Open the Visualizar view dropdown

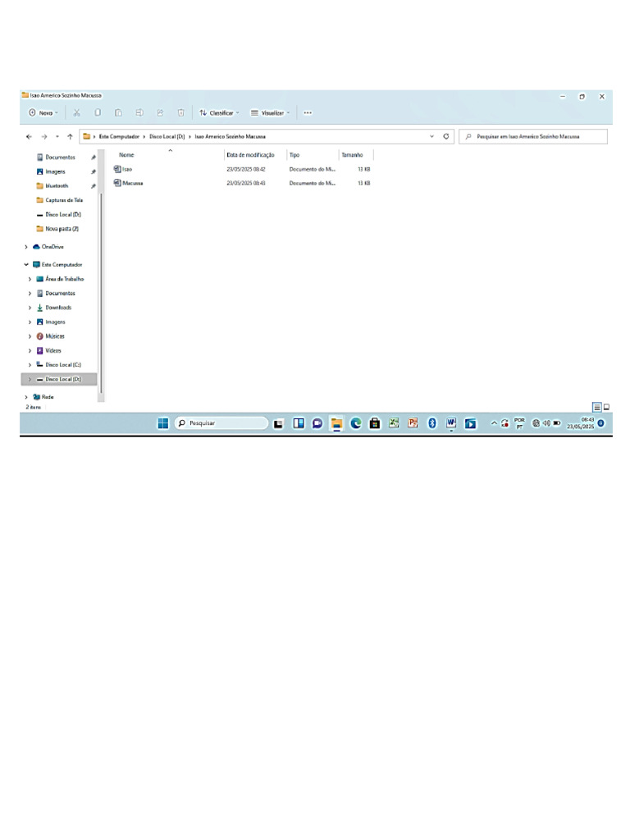(271, 113)
